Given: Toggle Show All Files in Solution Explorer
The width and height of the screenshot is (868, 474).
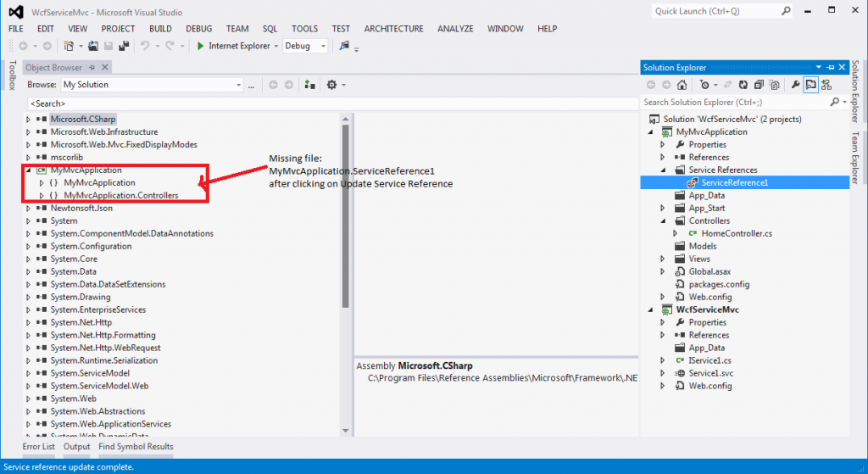Looking at the screenshot, I should pyautogui.click(x=775, y=85).
